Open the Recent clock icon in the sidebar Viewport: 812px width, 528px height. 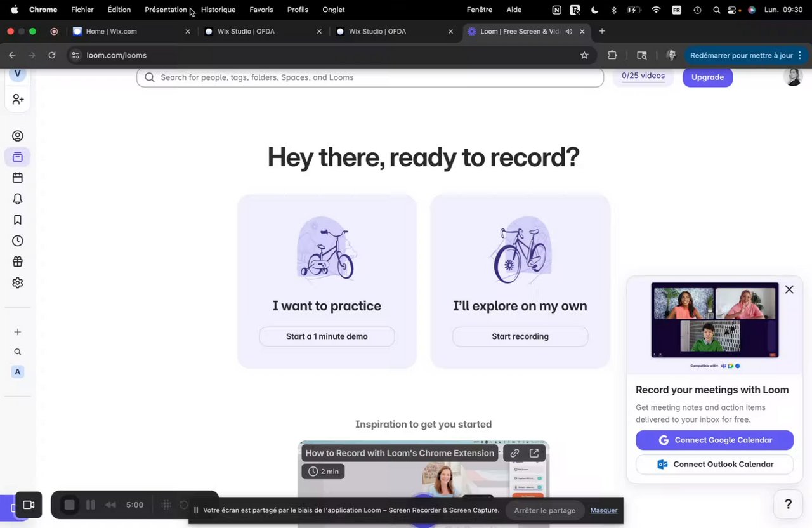(x=18, y=241)
